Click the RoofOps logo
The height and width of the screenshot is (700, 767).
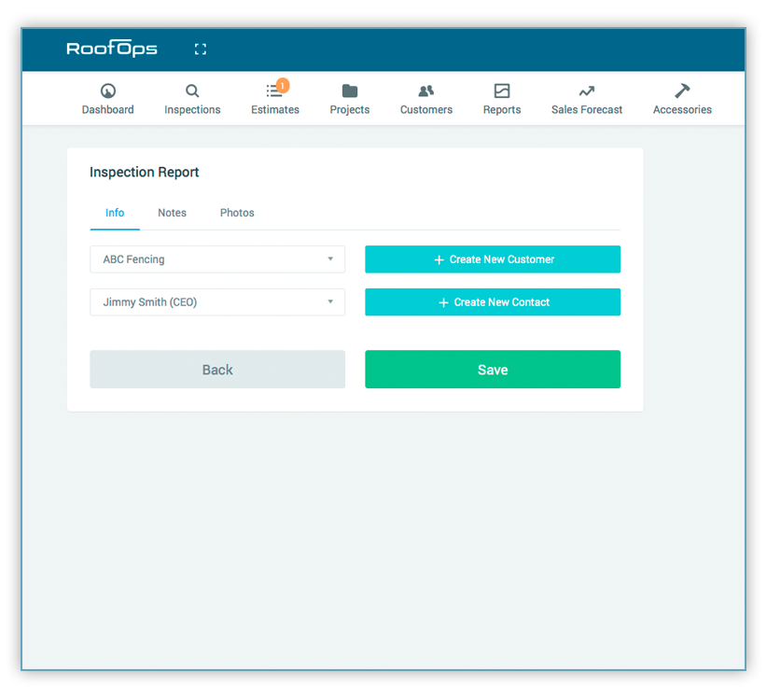(x=112, y=49)
